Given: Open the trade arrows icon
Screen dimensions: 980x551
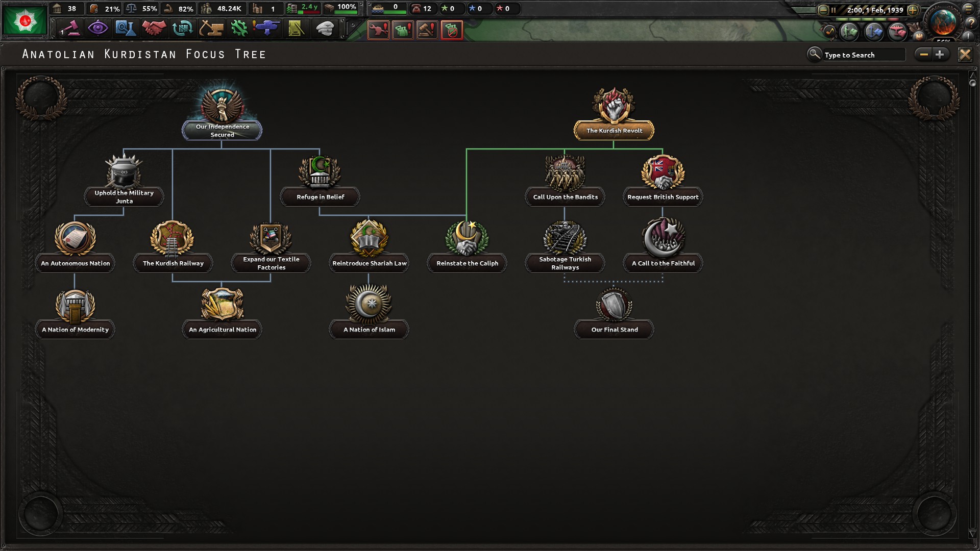Looking at the screenshot, I should coord(182,29).
